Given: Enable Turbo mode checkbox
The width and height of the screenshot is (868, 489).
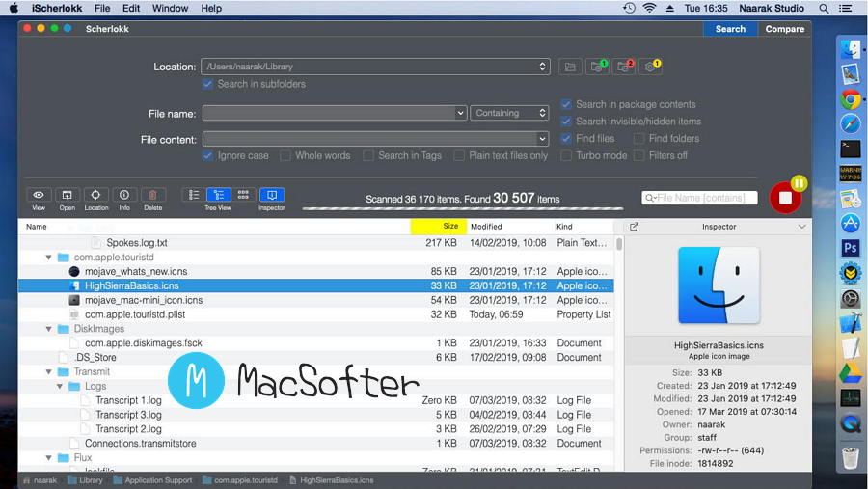Looking at the screenshot, I should [566, 155].
